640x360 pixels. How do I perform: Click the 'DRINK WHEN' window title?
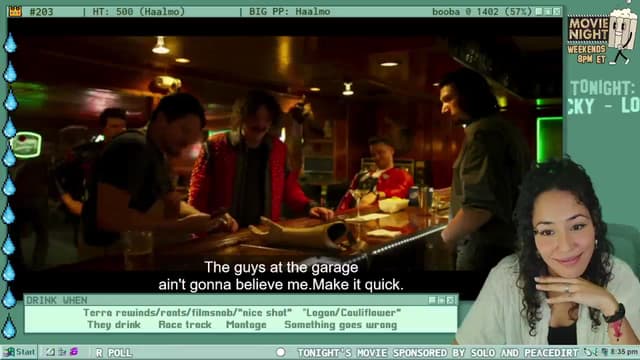pos(57,300)
